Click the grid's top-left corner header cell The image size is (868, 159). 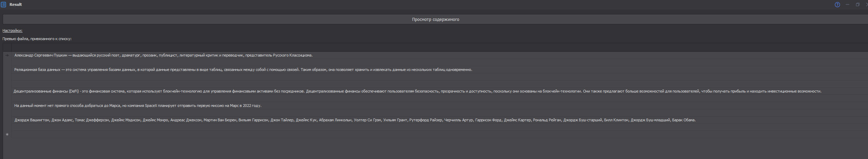pos(7,47)
